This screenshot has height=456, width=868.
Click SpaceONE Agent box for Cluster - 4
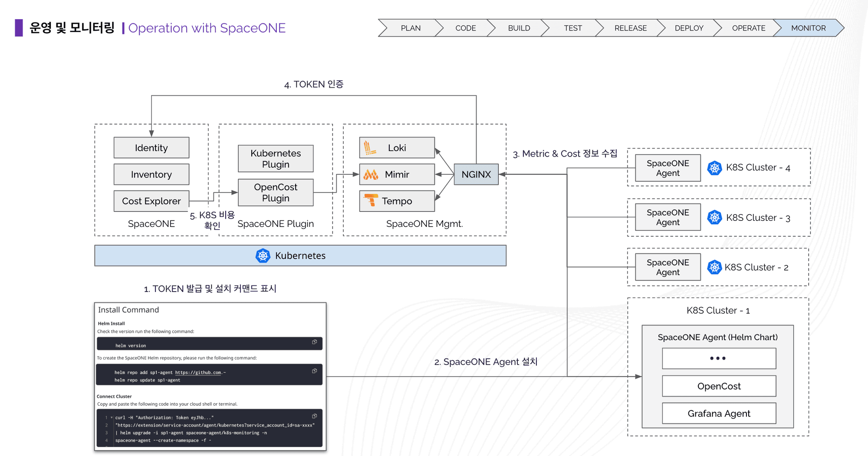[668, 168]
